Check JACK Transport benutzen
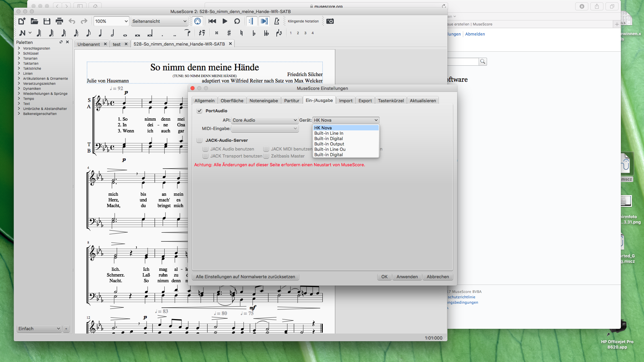This screenshot has width=644, height=362. (206, 156)
